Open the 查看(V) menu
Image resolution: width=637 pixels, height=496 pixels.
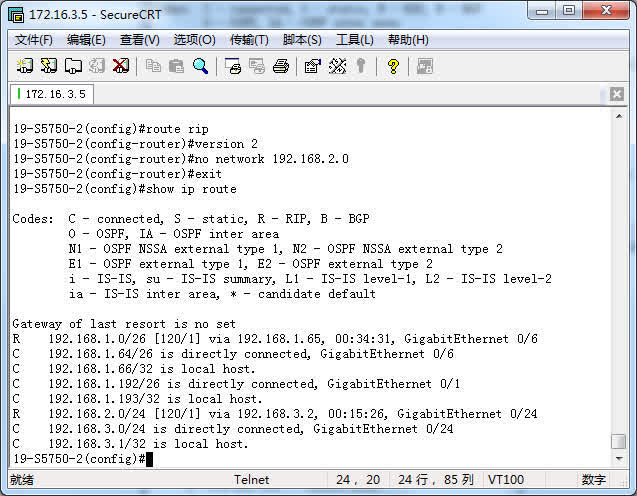(139, 40)
